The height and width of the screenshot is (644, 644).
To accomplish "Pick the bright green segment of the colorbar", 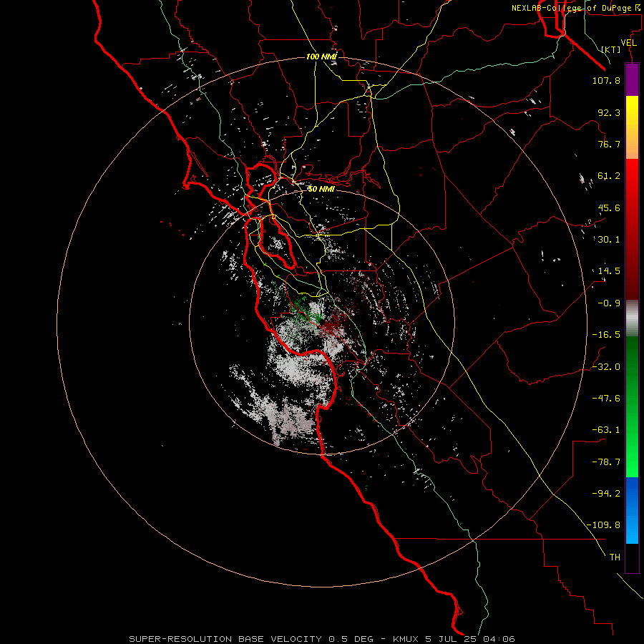I will [632, 406].
